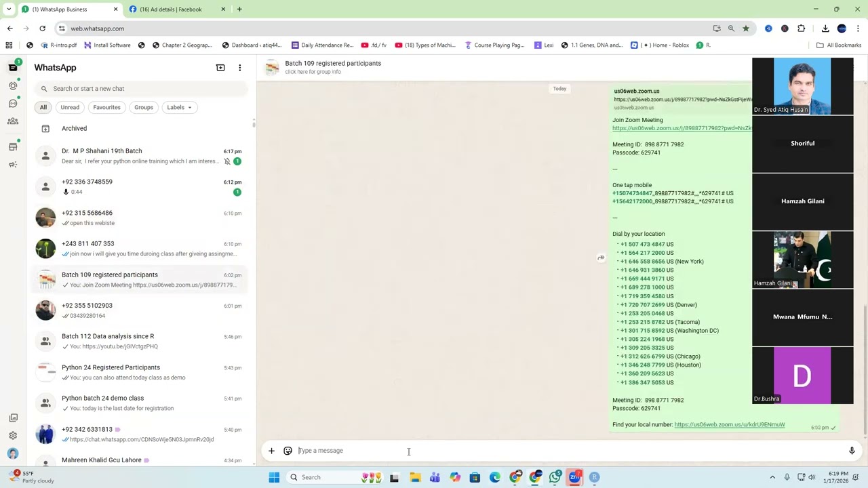This screenshot has height=488, width=868.
Task: Open the Find your local number Zoom link
Action: coord(729,425)
